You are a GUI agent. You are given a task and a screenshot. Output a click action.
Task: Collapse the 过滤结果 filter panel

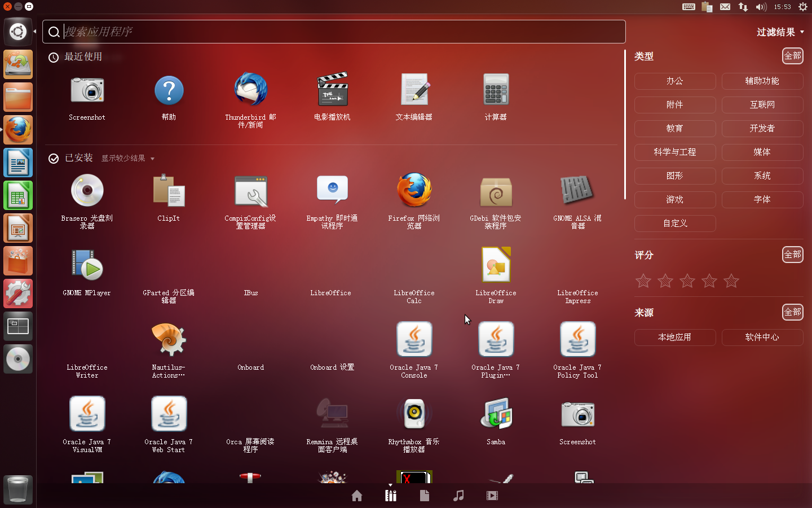(x=780, y=32)
